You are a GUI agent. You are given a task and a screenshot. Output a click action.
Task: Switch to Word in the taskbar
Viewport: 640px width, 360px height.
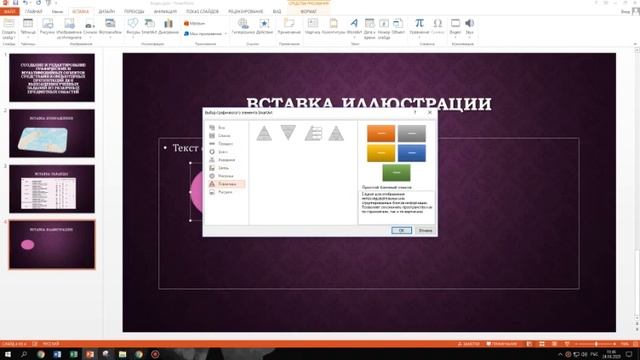coord(57,354)
